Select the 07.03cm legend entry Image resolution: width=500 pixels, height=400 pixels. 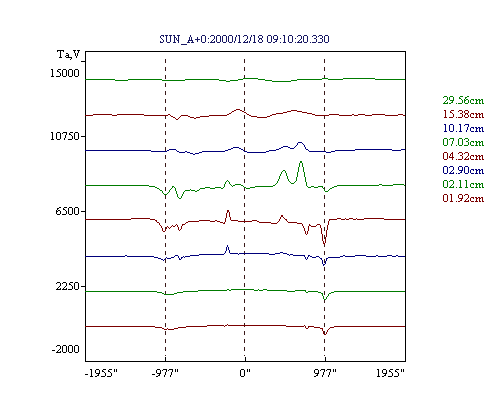coord(463,142)
